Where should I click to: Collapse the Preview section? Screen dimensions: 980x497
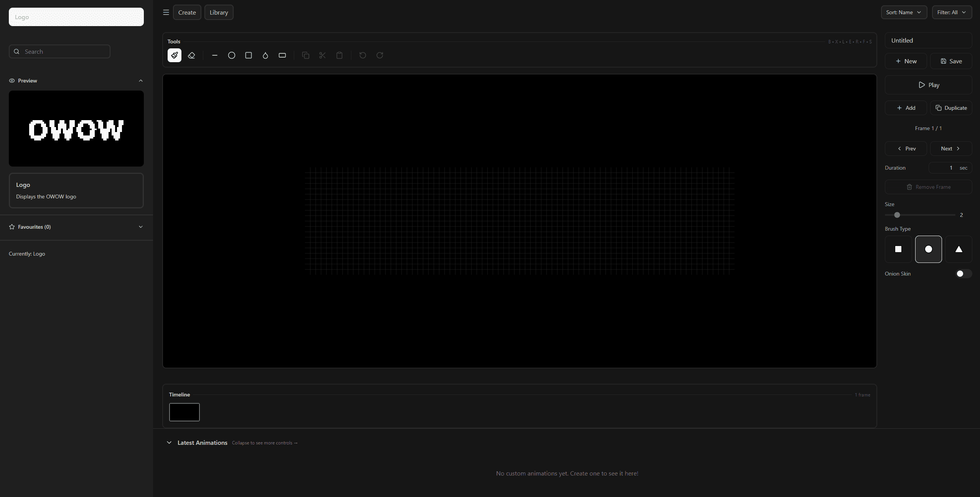click(x=140, y=80)
